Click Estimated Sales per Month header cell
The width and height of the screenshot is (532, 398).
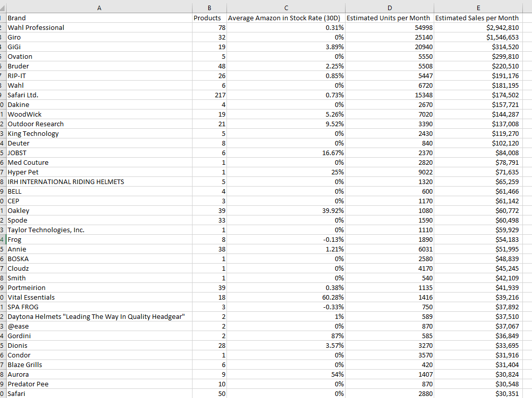(x=478, y=18)
